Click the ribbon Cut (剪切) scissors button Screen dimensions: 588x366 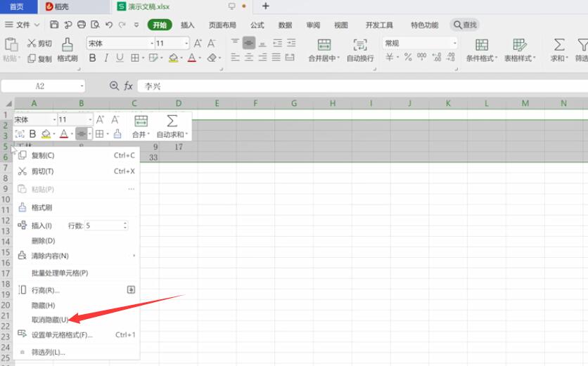pyautogui.click(x=39, y=44)
